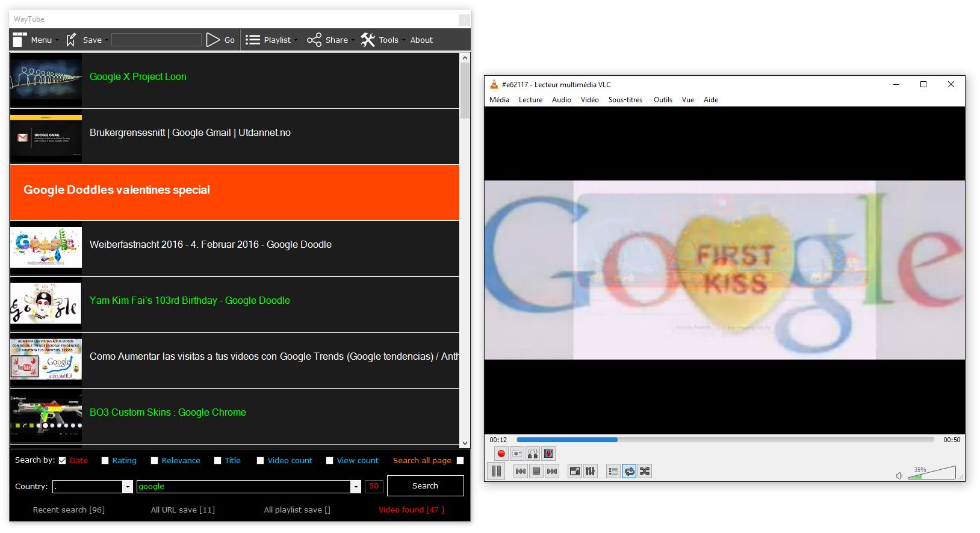Enable the Search all page checkbox
Screen dimensions: 980x533
pyautogui.click(x=460, y=461)
